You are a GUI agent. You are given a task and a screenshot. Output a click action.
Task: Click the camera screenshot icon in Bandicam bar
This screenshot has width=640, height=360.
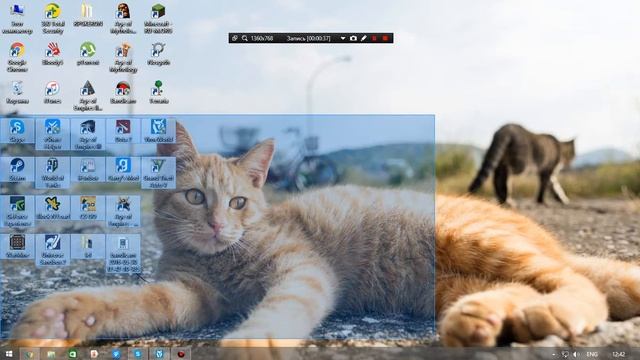point(353,38)
